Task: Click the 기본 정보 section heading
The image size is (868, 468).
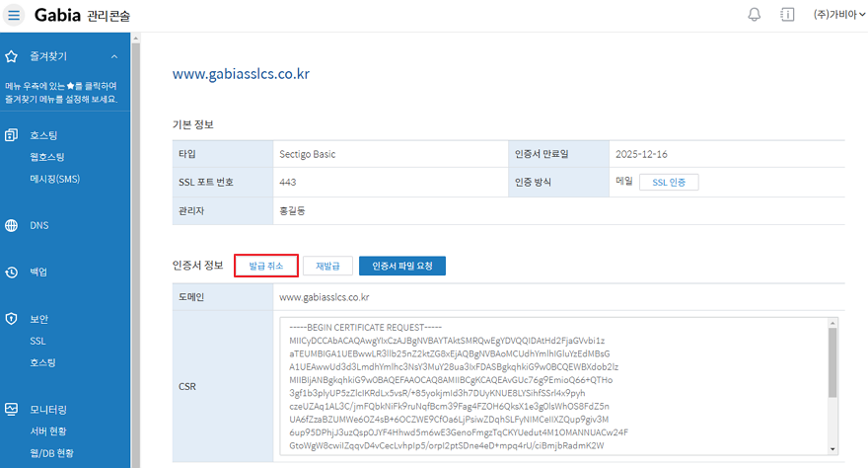Action: tap(192, 124)
